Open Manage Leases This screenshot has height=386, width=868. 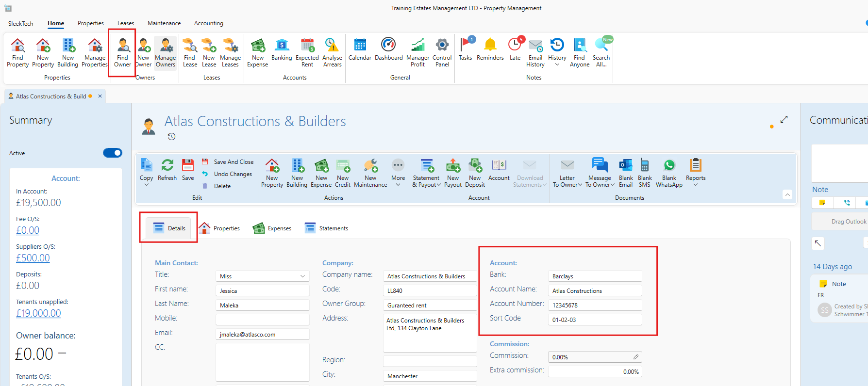coord(231,52)
